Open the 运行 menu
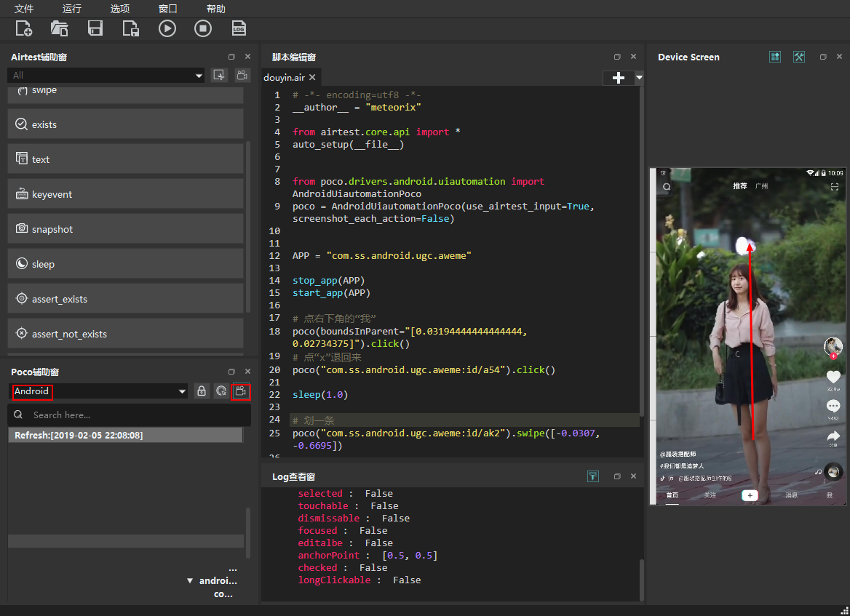The height and width of the screenshot is (616, 850). click(72, 9)
